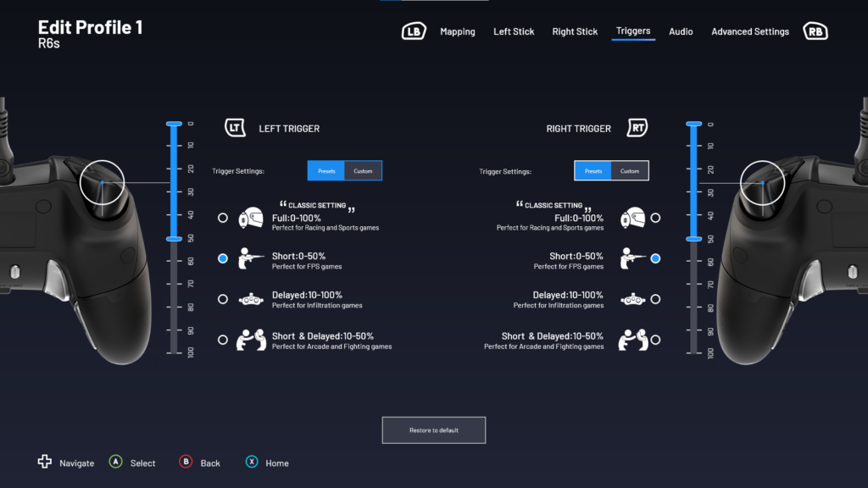This screenshot has height=488, width=868.
Task: Select Short & Delayed for right trigger
Action: [655, 340]
